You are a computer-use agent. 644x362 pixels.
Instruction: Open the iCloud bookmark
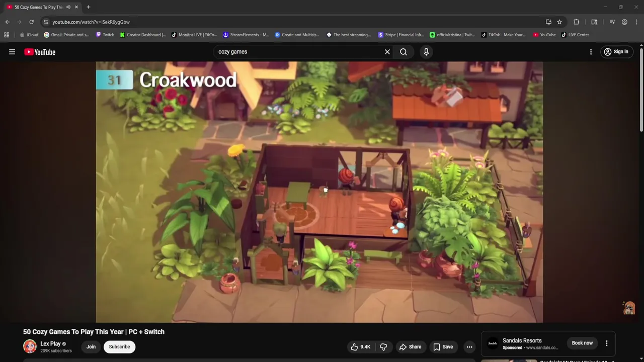pyautogui.click(x=29, y=35)
